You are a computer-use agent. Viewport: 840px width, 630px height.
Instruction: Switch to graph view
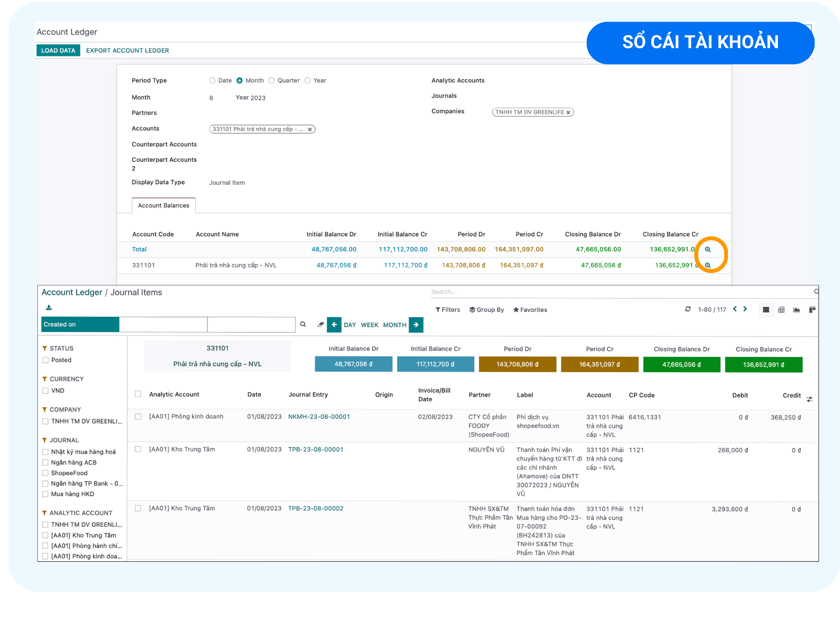797,310
